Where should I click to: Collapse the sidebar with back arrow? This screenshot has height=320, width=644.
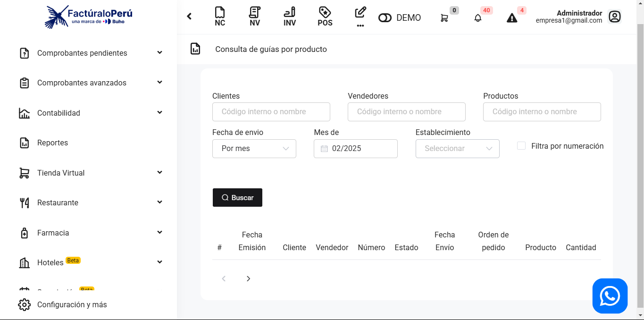click(x=189, y=17)
